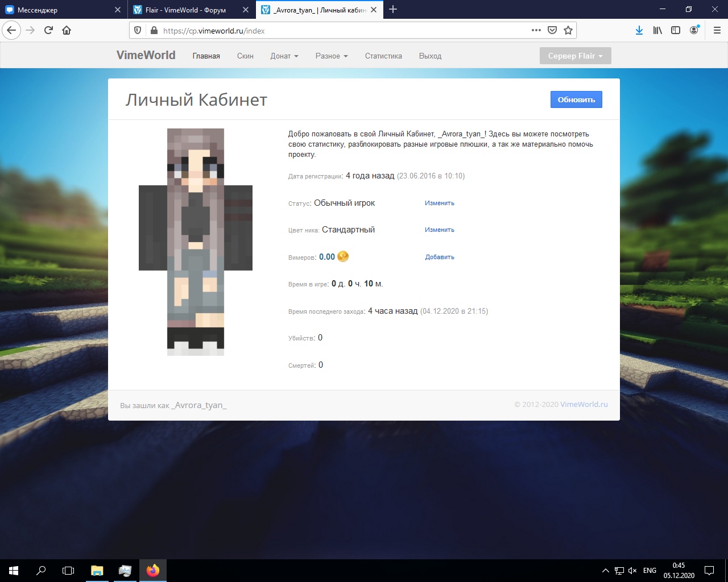Close the _Avrora_tyan_ Личный кабинет tab
Viewport: 728px width, 582px height.
(374, 10)
